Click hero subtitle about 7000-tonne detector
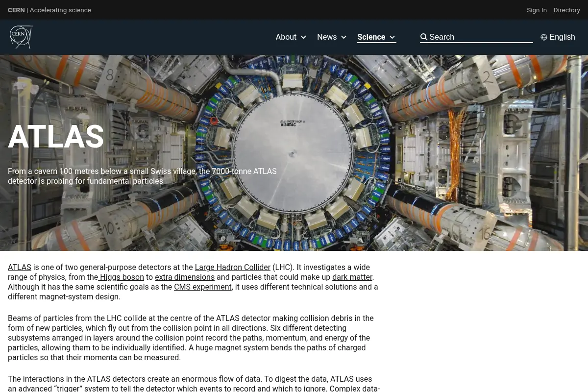The height and width of the screenshot is (392, 588). click(x=142, y=176)
